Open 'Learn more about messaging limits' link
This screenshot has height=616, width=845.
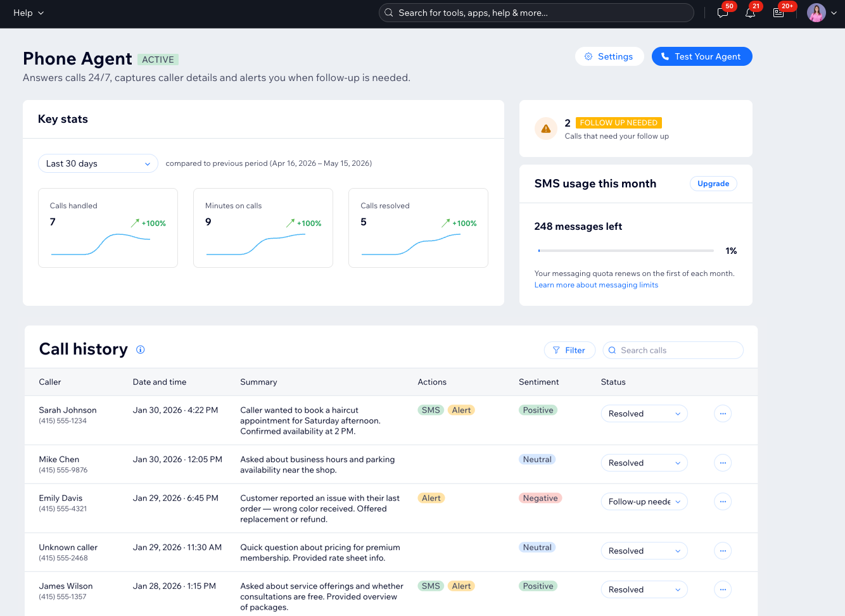click(596, 285)
